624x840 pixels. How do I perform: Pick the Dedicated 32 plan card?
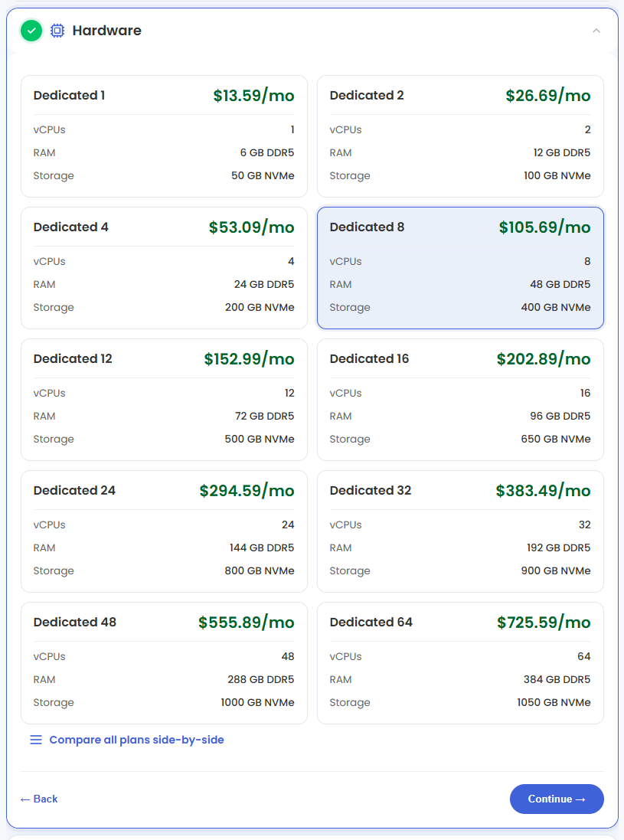[x=460, y=531]
